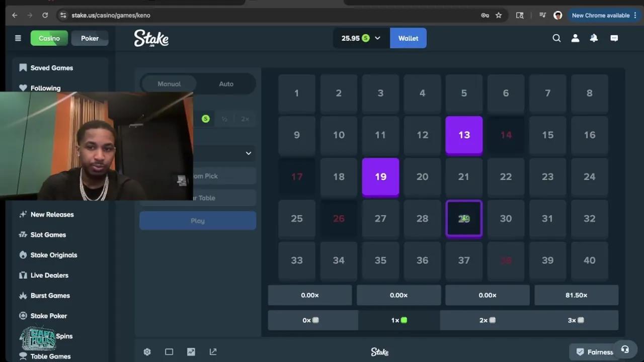Select keno tile 27

click(x=380, y=218)
